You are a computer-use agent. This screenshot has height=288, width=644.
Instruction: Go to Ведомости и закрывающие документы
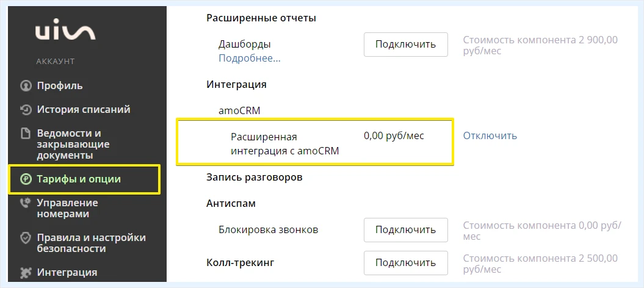(x=73, y=145)
